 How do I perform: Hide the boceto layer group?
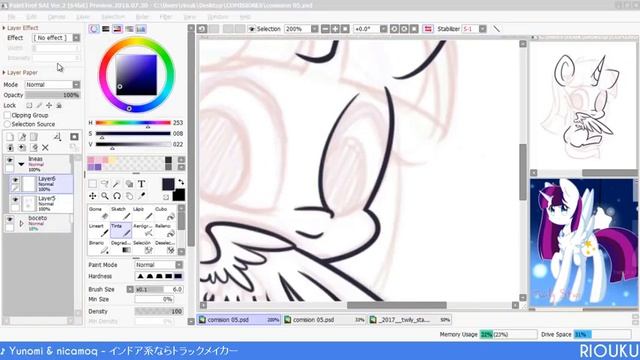pos(9,220)
